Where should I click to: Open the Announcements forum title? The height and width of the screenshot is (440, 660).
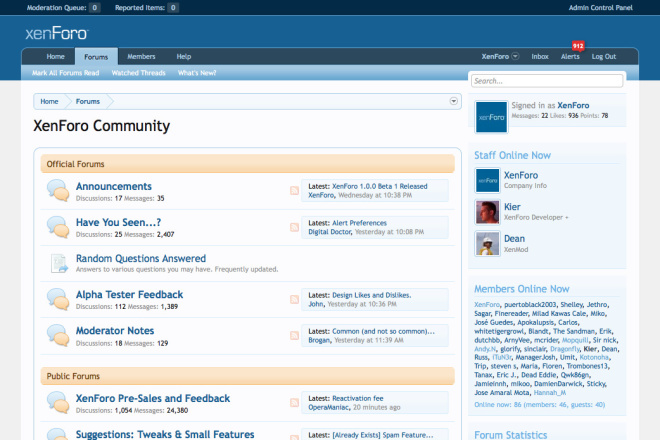[x=114, y=186]
